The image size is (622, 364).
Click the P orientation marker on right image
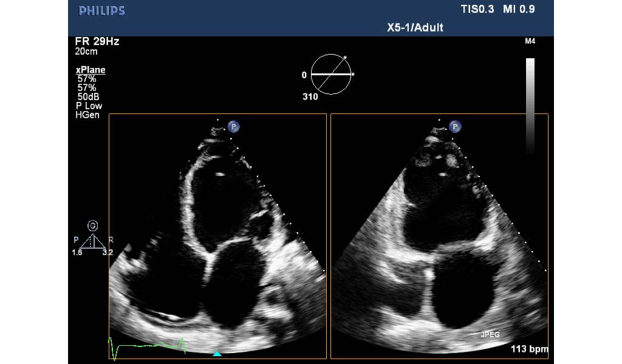click(x=455, y=127)
